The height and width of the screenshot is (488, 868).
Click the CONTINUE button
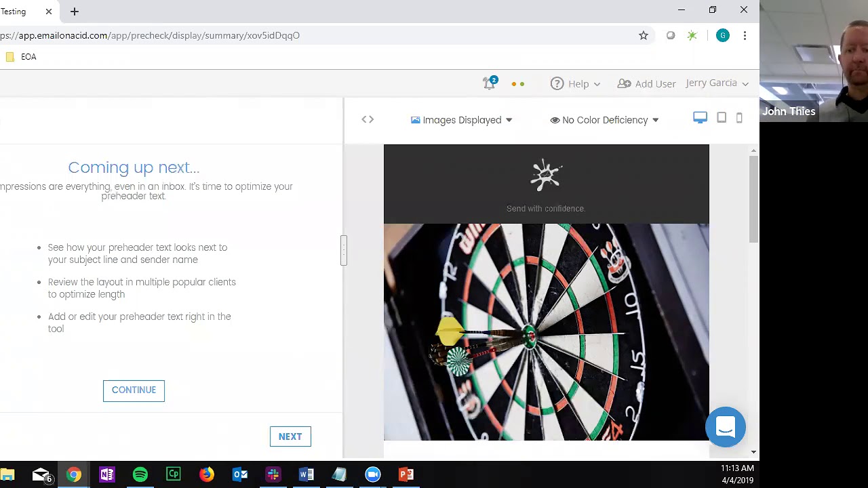click(134, 390)
